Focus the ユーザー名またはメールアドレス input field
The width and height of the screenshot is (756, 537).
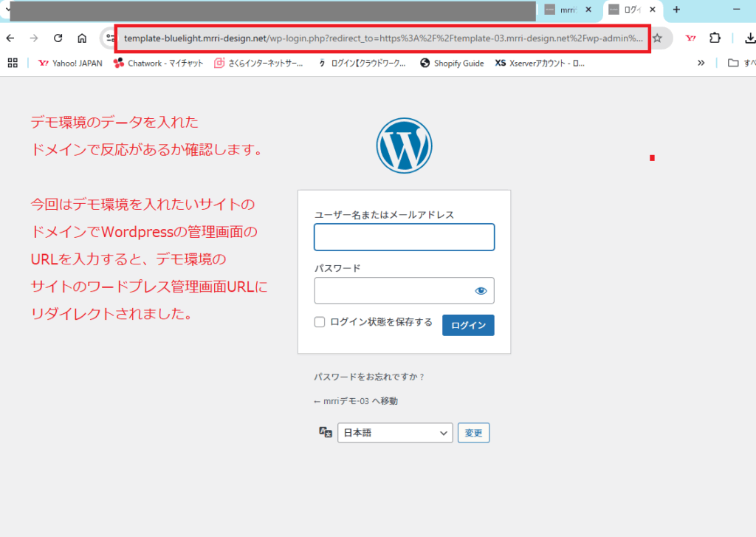404,238
